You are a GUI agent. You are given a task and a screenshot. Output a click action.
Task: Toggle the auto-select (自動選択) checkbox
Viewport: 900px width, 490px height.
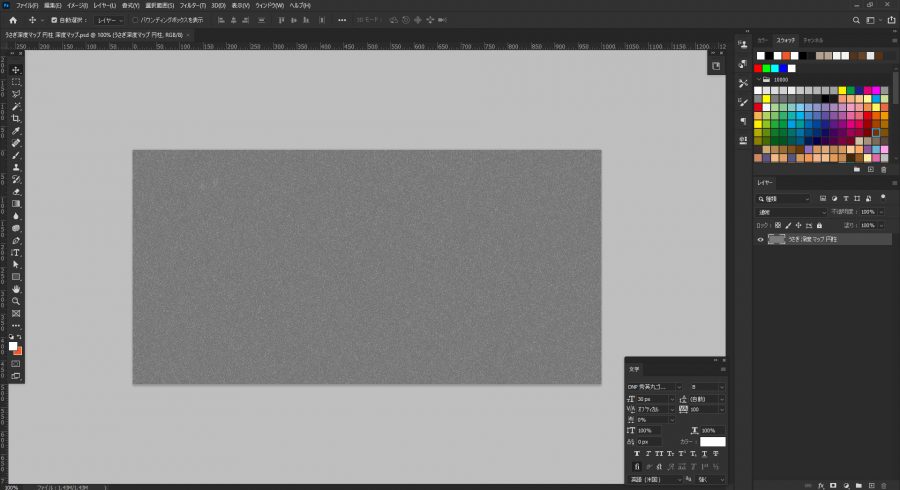[53, 20]
